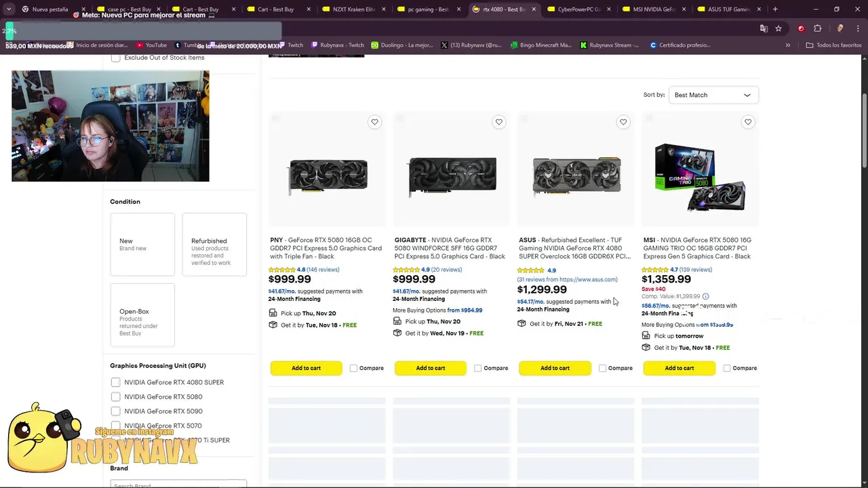
Task: Add the MSI RTX 5080 to cart
Action: (x=679, y=368)
